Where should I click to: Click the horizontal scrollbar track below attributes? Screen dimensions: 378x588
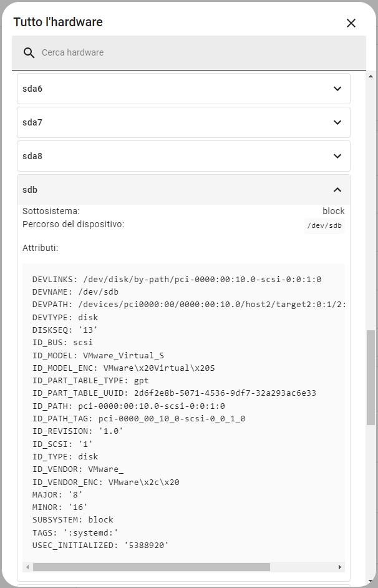tap(181, 567)
